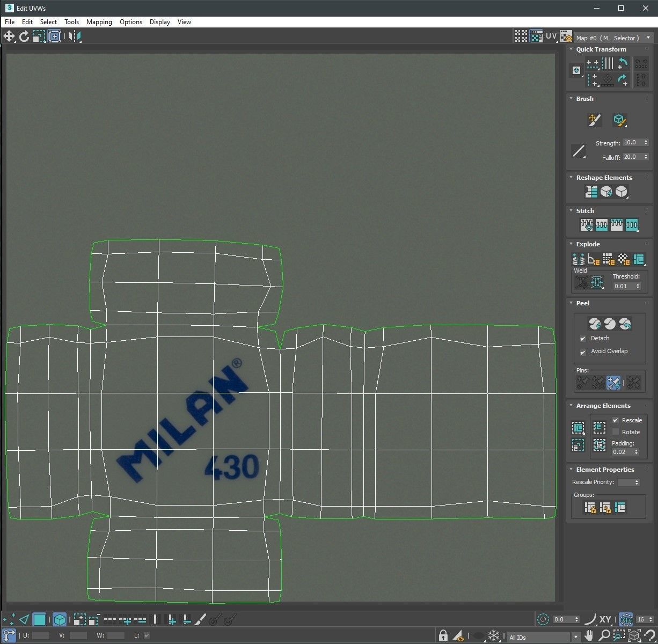
Task: Select the Move Selected Subobject tool
Action: pyautogui.click(x=9, y=36)
